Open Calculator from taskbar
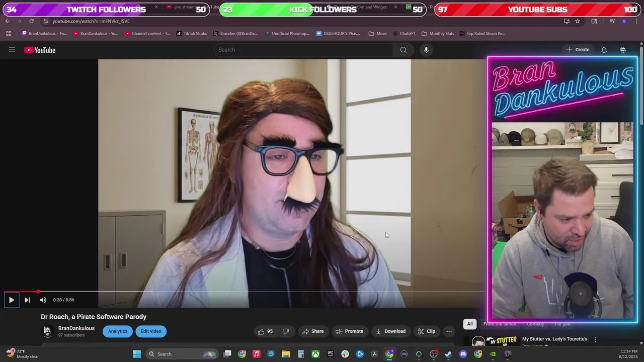Viewport: 644px width, 362px height. point(300,354)
